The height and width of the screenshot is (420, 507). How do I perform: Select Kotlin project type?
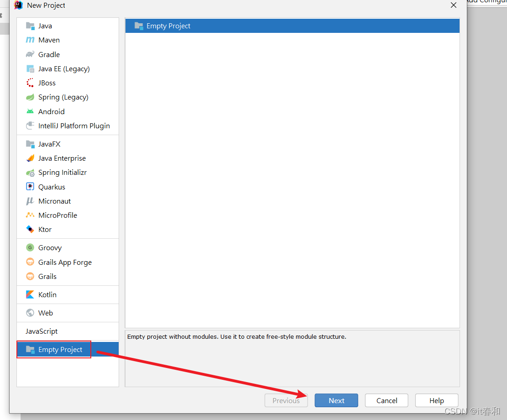(68, 294)
